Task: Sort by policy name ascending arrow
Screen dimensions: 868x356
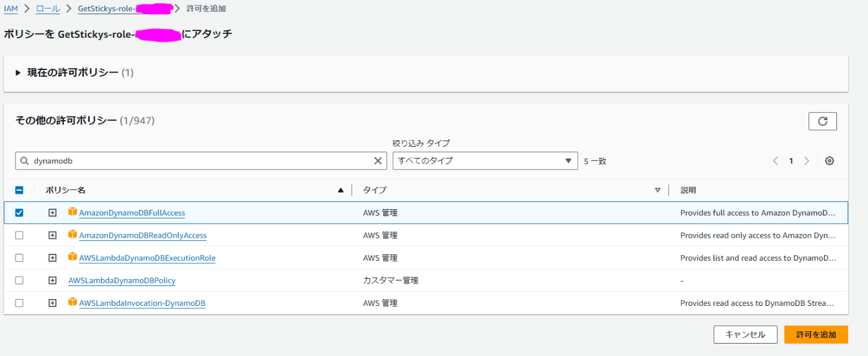Action: pyautogui.click(x=340, y=191)
